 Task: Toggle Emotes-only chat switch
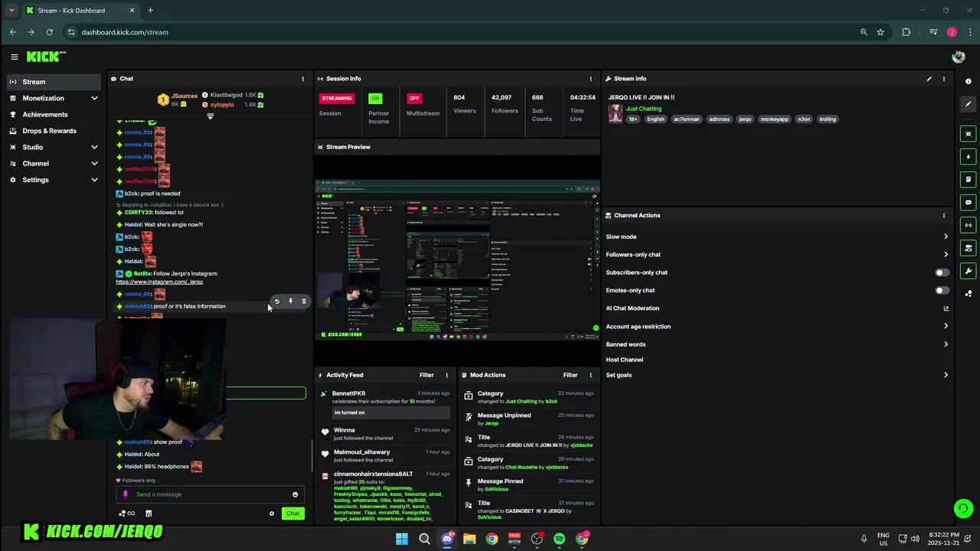[x=942, y=290]
